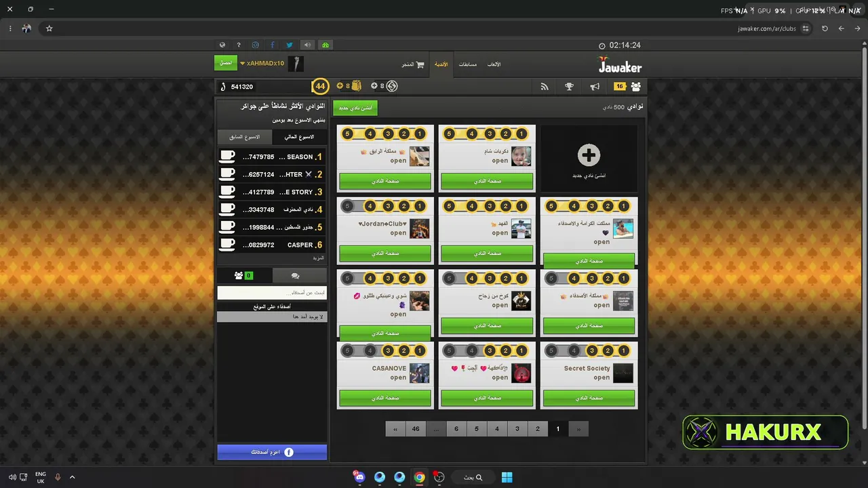This screenshot has width=868, height=488.
Task: Click the right double-arrow pagination button
Action: point(578,429)
